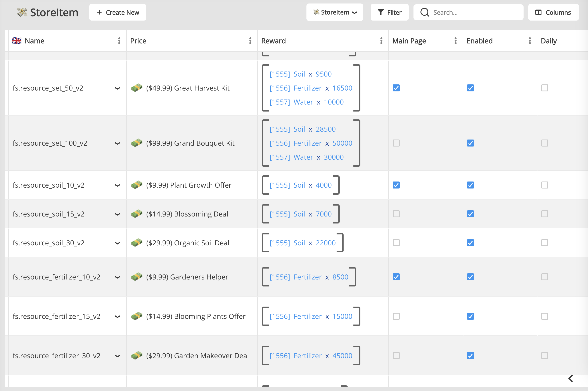Uncheck Enabled for fs.resource_set_100_v2

[470, 143]
